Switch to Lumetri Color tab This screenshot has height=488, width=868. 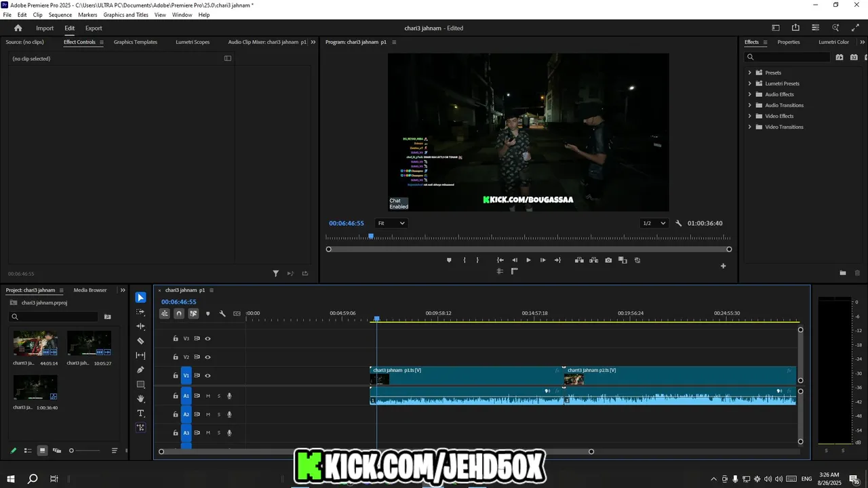pos(833,42)
